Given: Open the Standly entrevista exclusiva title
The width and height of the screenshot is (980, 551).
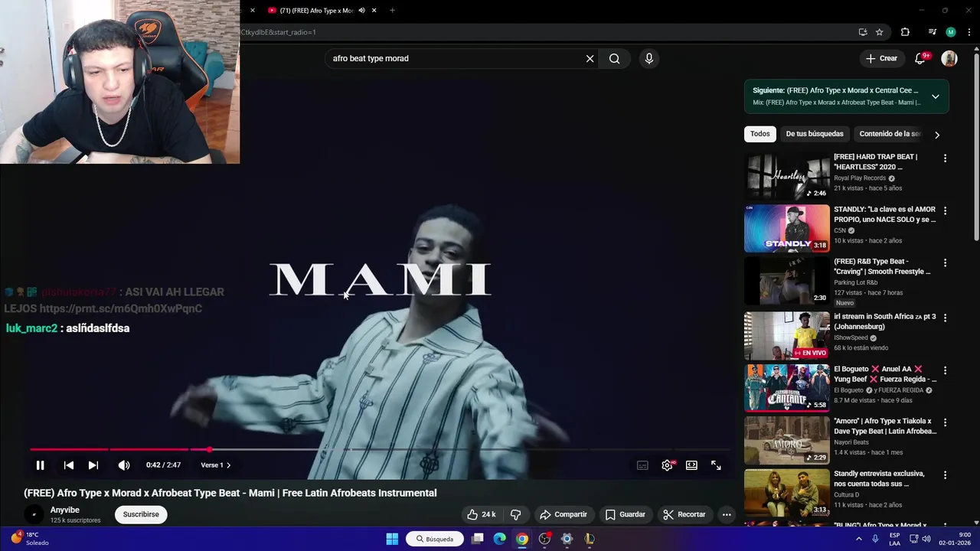Looking at the screenshot, I should click(879, 478).
